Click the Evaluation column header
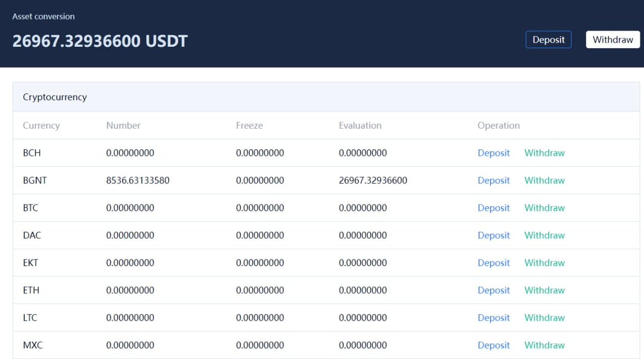This screenshot has width=644, height=359. point(360,125)
